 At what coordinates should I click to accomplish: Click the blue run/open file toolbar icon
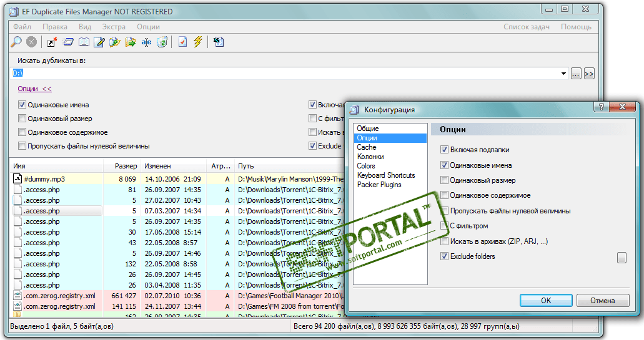(x=67, y=42)
